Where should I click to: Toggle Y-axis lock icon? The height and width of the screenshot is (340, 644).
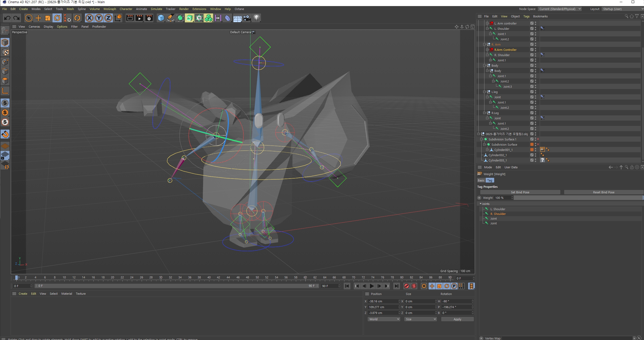[x=99, y=18]
